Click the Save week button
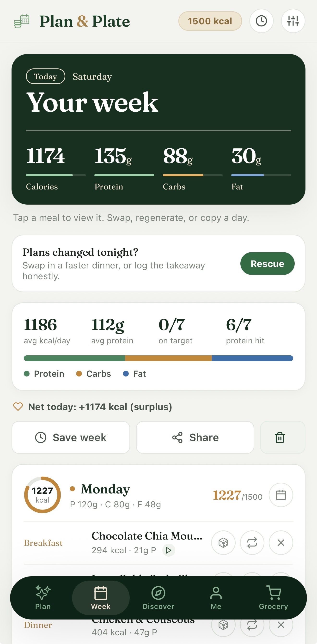 tap(71, 437)
